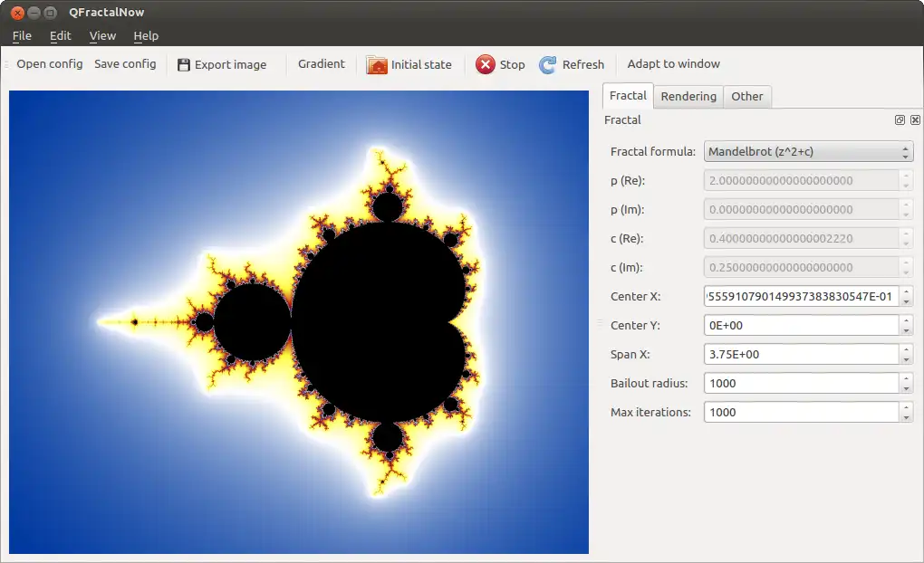Switch to the Rendering tab

point(688,96)
